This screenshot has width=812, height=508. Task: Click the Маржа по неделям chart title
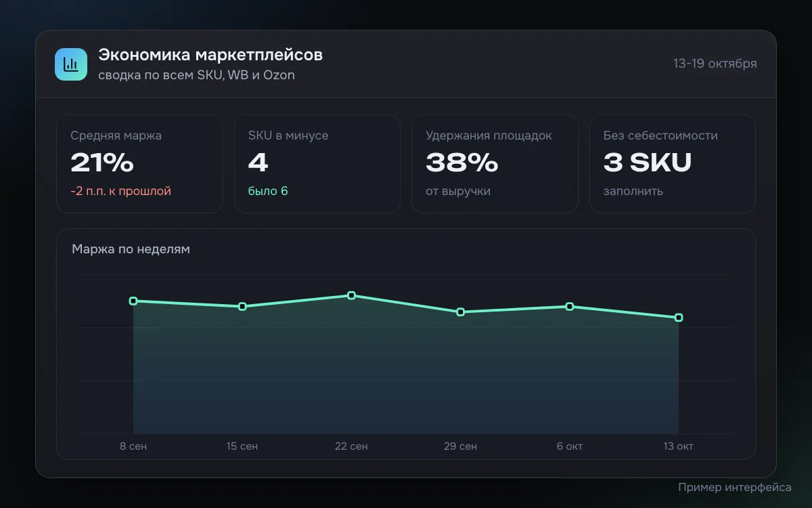click(131, 249)
